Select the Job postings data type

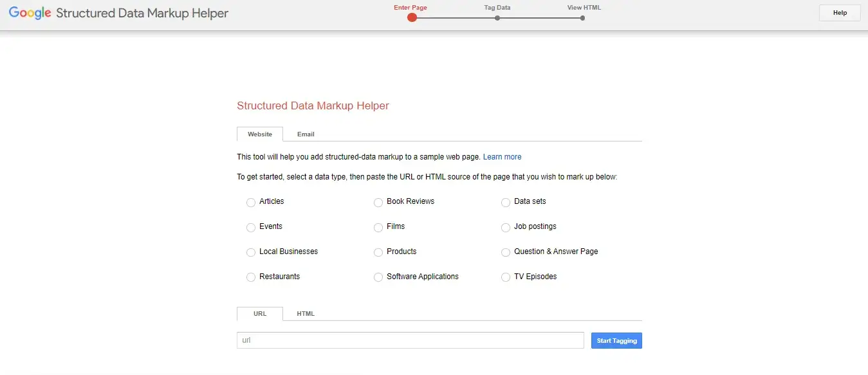coord(506,227)
